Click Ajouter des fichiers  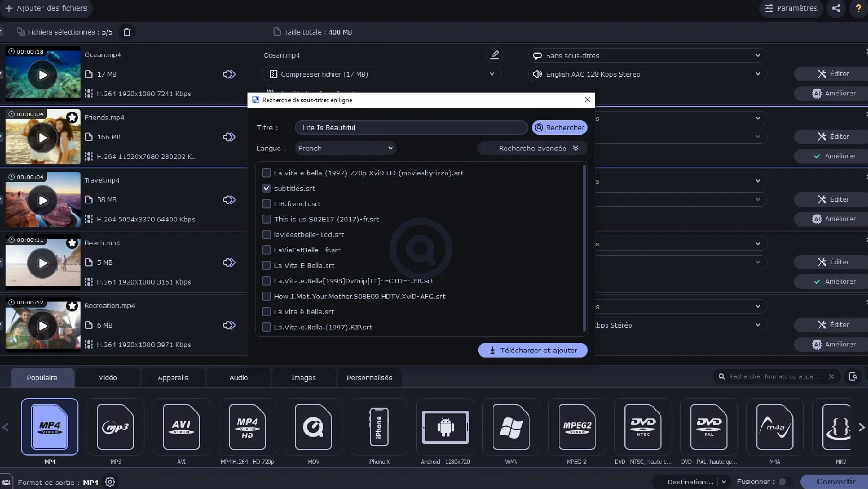click(x=46, y=8)
